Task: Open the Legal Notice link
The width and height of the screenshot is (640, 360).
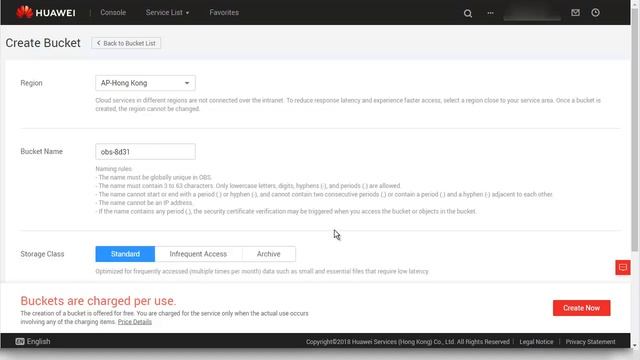Action: coord(536,342)
